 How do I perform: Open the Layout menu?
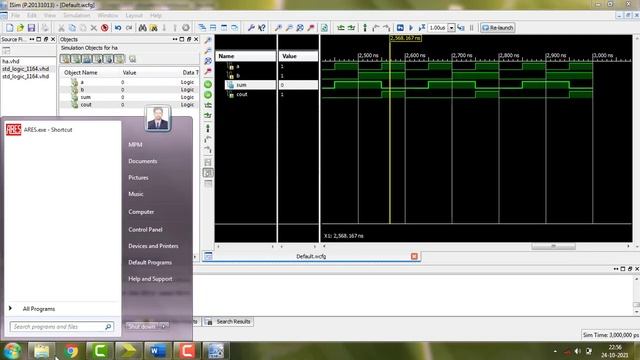point(134,16)
